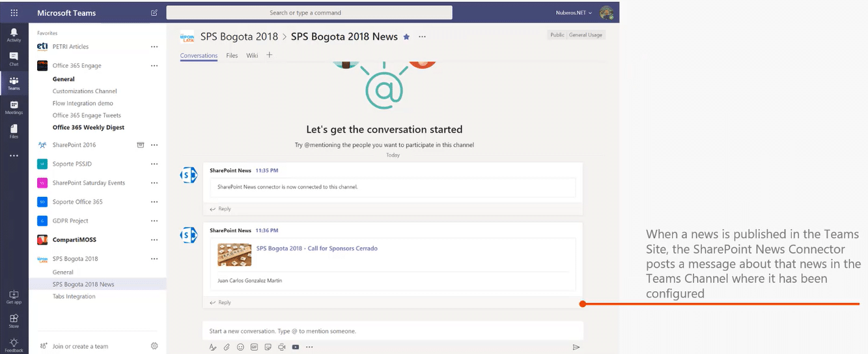Open the Activity bell icon
The height and width of the screenshot is (354, 868).
(14, 35)
